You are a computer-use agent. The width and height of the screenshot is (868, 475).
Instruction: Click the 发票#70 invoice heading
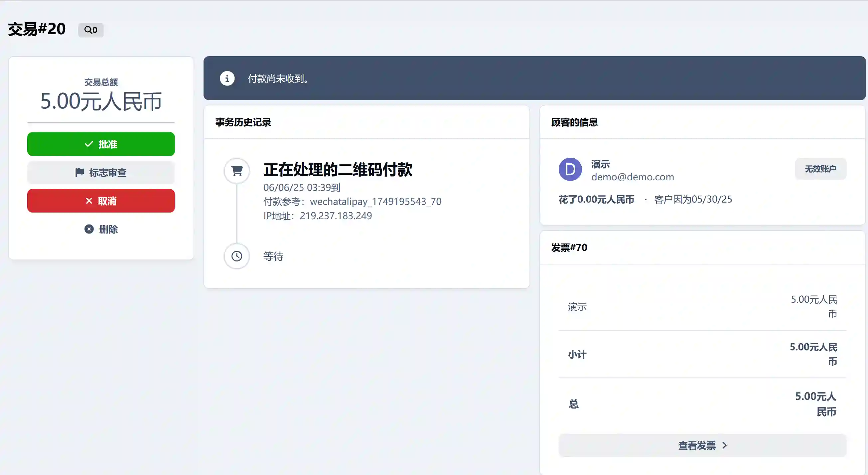tap(569, 248)
